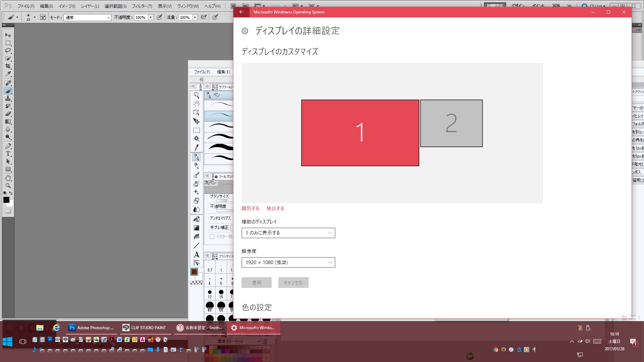Select the Clip Studio eraser tool
Image resolution: width=644 pixels, height=362 pixels.
pyautogui.click(x=197, y=200)
